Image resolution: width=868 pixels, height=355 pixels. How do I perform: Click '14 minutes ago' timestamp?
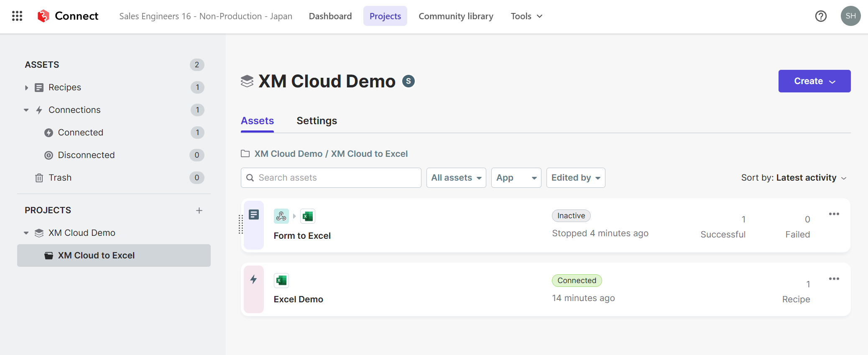(583, 298)
